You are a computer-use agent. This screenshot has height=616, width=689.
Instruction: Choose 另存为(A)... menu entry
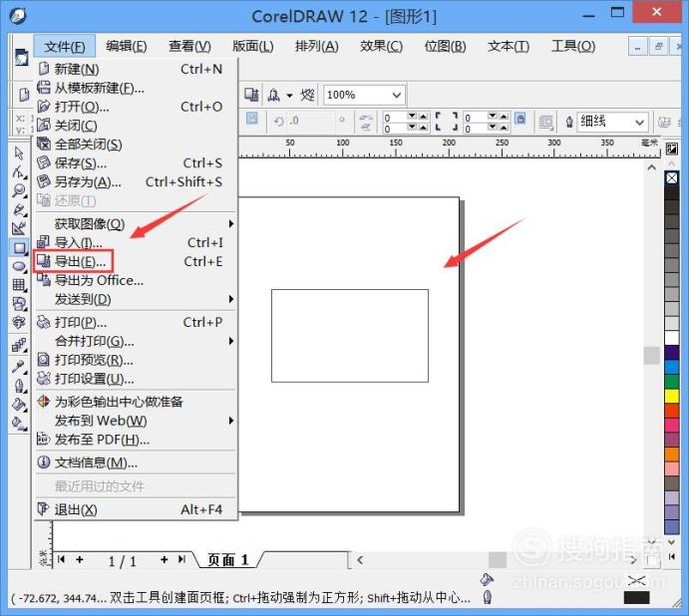tap(137, 181)
